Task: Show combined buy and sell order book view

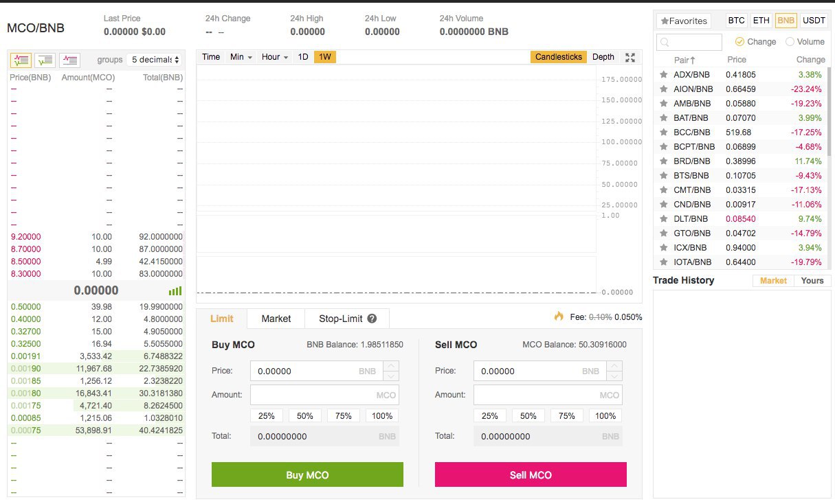Action: point(21,60)
